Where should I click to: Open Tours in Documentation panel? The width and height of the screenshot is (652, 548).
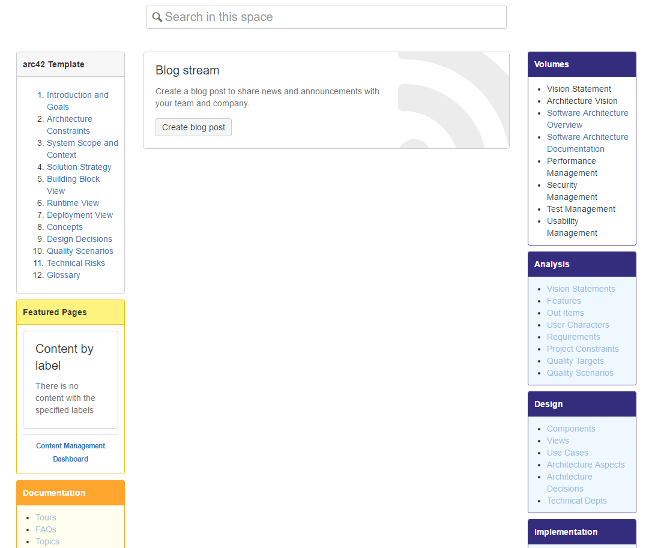pyautogui.click(x=46, y=517)
